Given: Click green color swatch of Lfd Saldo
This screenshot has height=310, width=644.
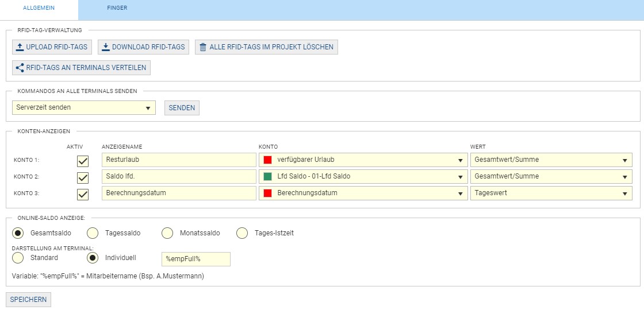Looking at the screenshot, I should 267,177.
